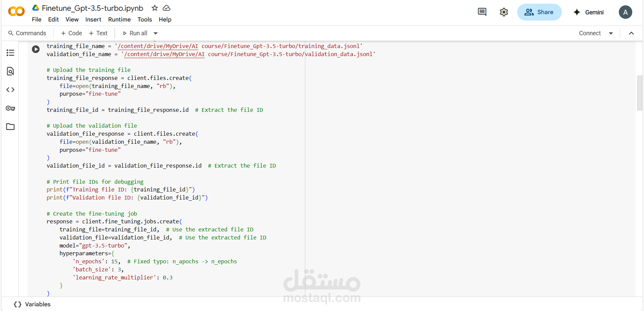This screenshot has height=311, width=644.
Task: Open the Runtime menu
Action: coord(119,19)
